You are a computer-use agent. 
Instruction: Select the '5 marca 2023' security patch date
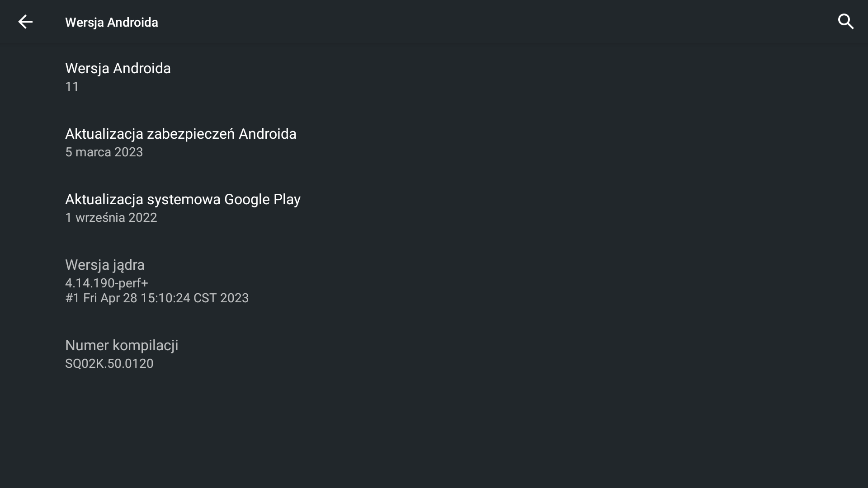coord(104,152)
